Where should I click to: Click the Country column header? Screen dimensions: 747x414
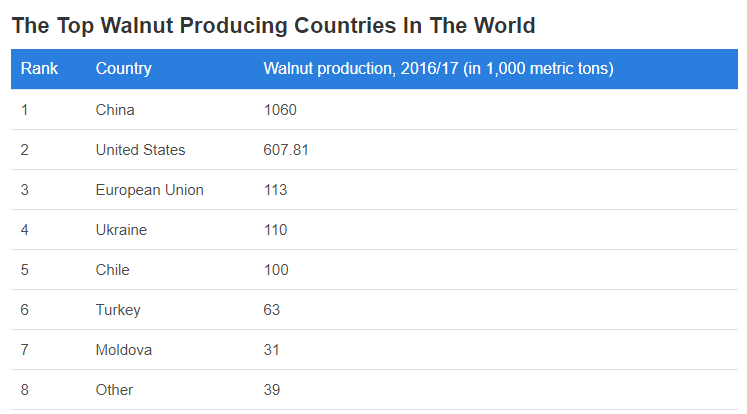click(x=123, y=69)
